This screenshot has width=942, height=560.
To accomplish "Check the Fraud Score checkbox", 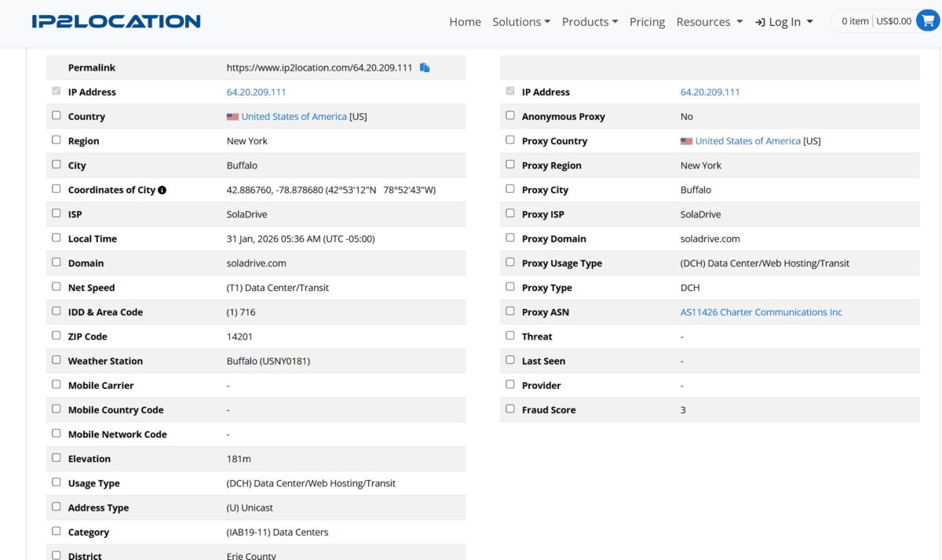I will tap(510, 409).
